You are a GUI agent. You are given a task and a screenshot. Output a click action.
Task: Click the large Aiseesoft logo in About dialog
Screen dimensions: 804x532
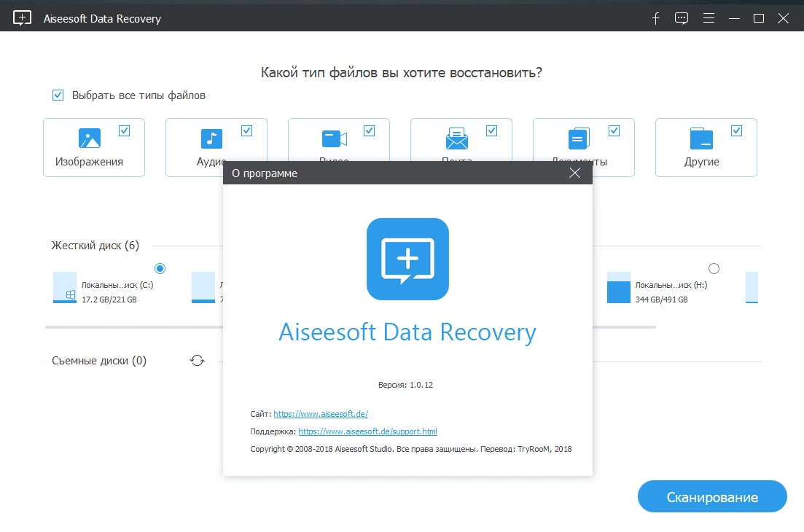pyautogui.click(x=407, y=259)
